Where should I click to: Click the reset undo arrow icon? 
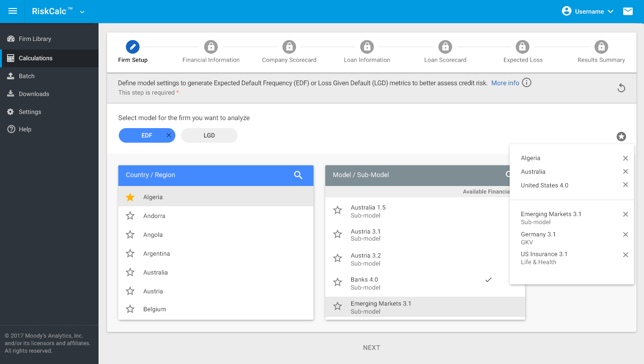[x=621, y=88]
